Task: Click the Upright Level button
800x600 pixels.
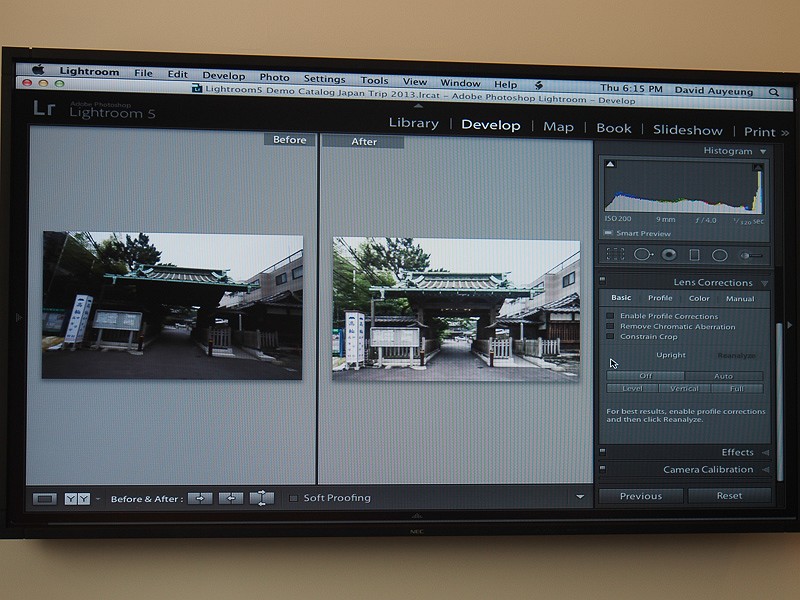Action: click(632, 388)
